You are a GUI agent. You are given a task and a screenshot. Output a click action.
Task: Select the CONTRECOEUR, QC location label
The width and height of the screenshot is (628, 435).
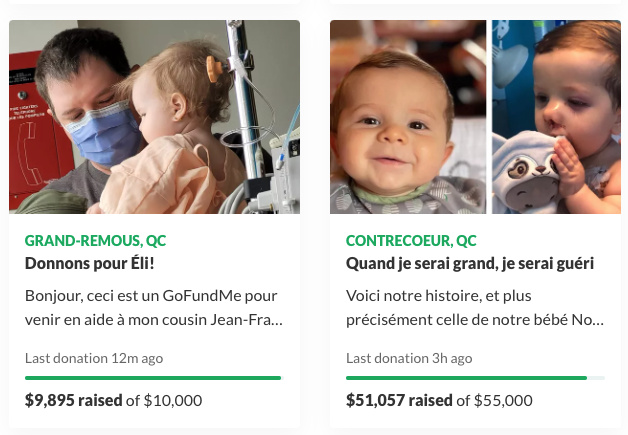(x=411, y=241)
